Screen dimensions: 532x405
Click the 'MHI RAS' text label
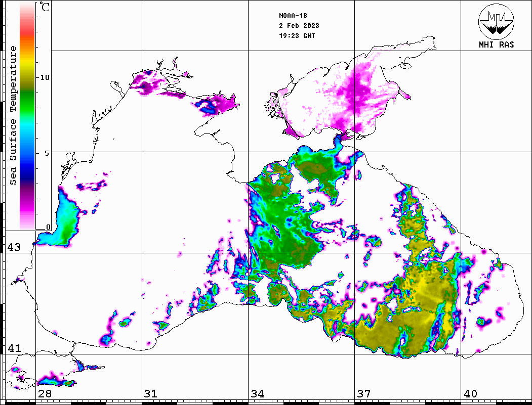(x=496, y=44)
